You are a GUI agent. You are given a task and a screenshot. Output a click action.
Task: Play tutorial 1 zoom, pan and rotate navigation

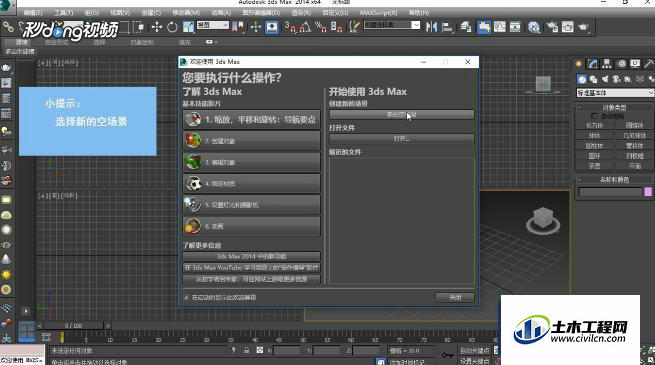pyautogui.click(x=251, y=119)
